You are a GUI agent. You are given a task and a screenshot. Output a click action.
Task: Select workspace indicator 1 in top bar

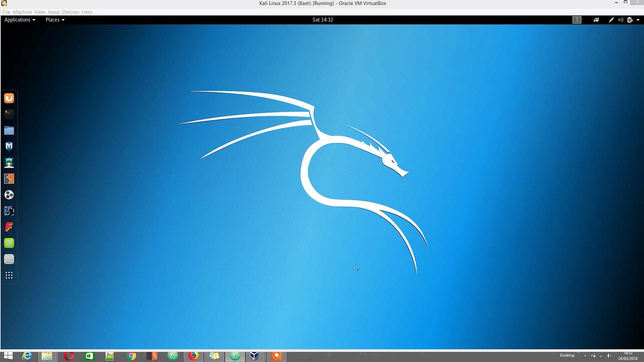click(577, 20)
